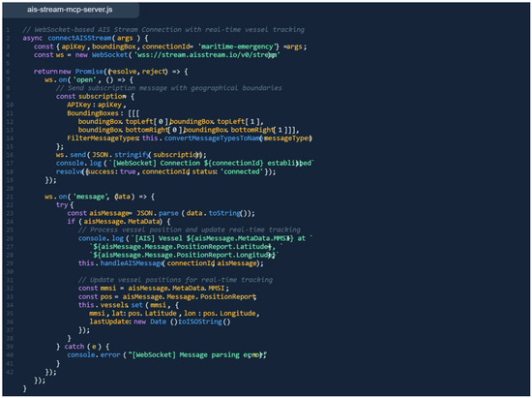This screenshot has width=532, height=398.
Task: Click console.error call on line 40
Action: [94, 354]
